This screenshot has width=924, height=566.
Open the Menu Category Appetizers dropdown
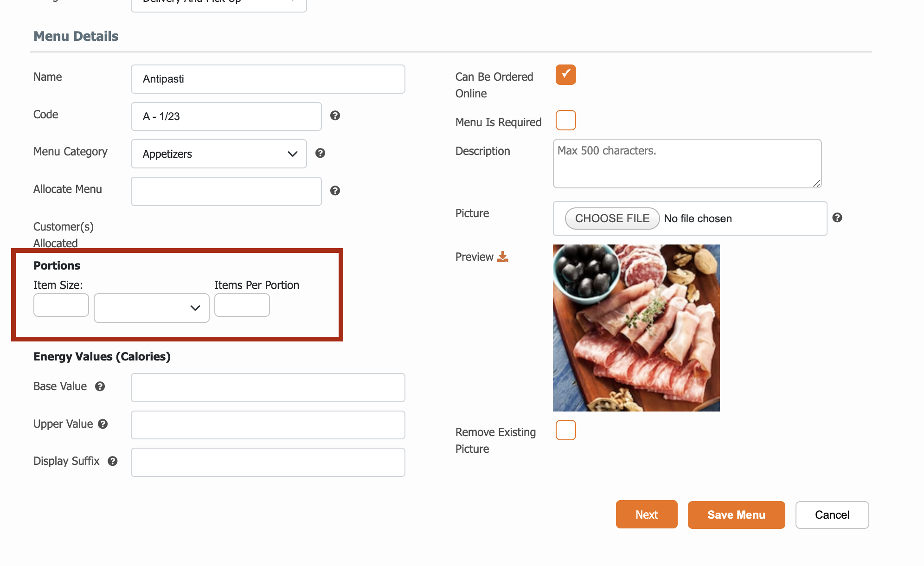(219, 154)
